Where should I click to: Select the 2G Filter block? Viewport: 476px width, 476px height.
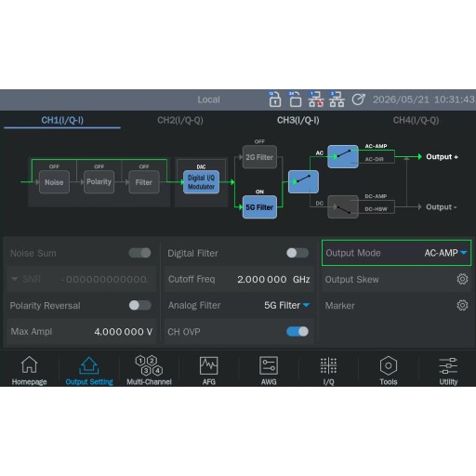[259, 157]
